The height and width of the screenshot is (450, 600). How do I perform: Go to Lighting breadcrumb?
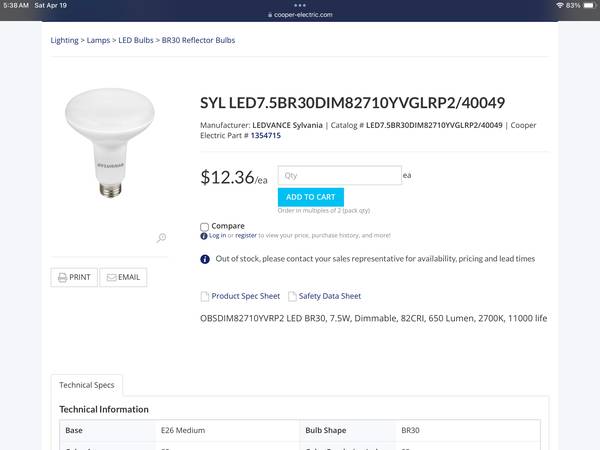pyautogui.click(x=64, y=40)
